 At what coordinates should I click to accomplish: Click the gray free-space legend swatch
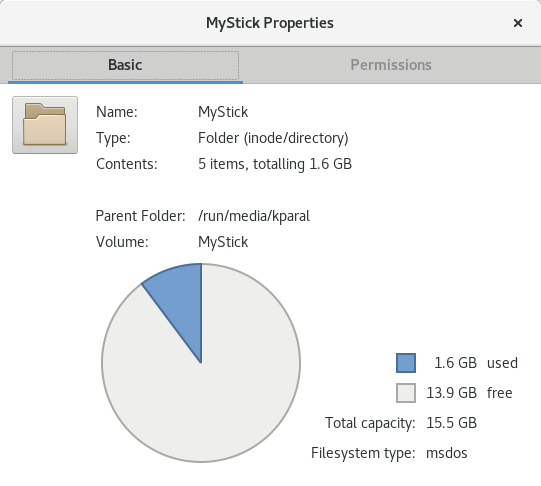pyautogui.click(x=406, y=393)
